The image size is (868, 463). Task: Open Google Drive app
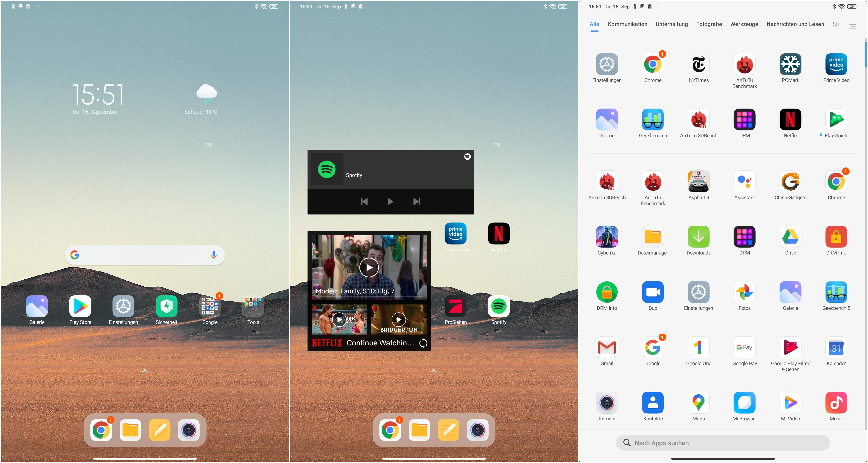[790, 237]
